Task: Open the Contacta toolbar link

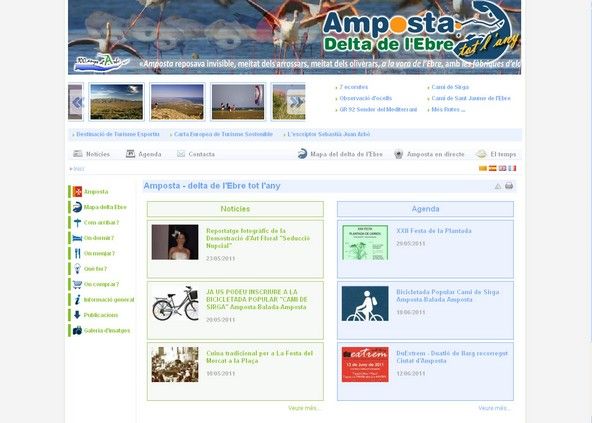Action: [x=202, y=154]
